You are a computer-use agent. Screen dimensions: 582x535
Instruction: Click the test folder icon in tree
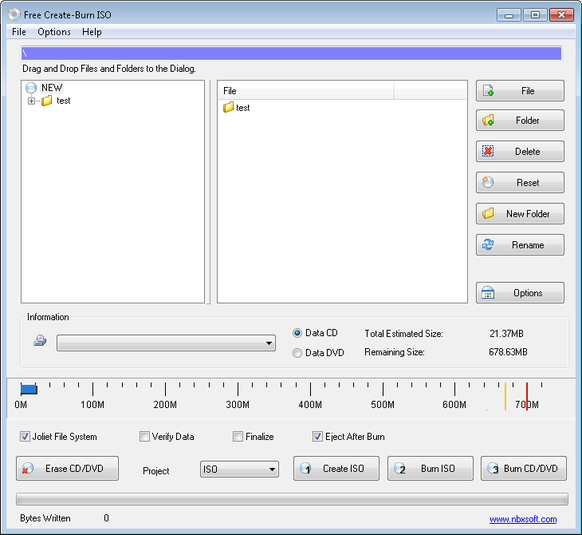47,101
